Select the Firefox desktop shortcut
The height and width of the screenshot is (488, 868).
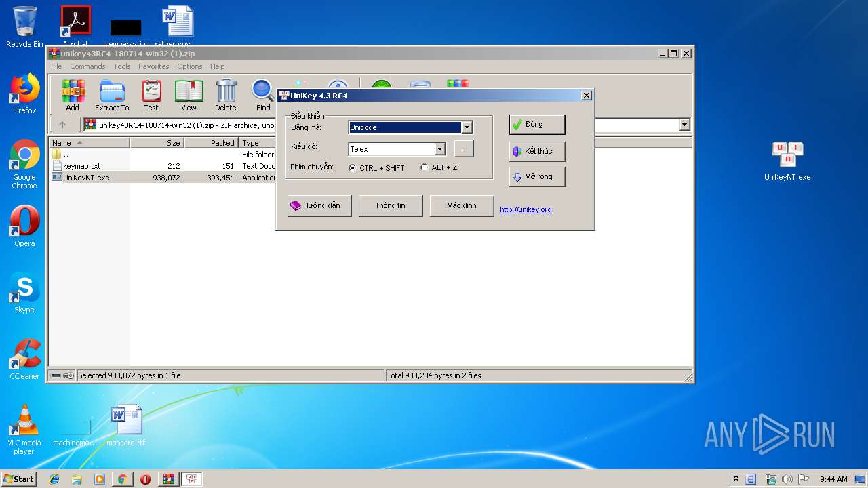(24, 94)
